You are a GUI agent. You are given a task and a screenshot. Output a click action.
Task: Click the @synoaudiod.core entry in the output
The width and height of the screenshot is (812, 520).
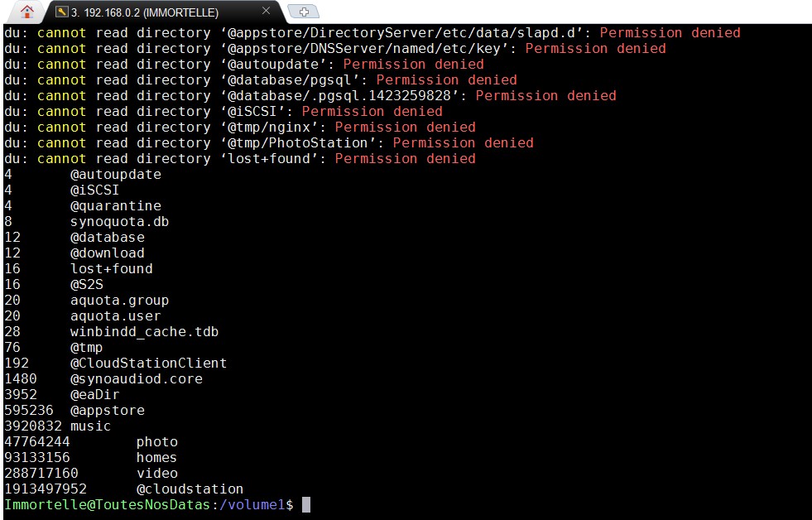tap(136, 378)
